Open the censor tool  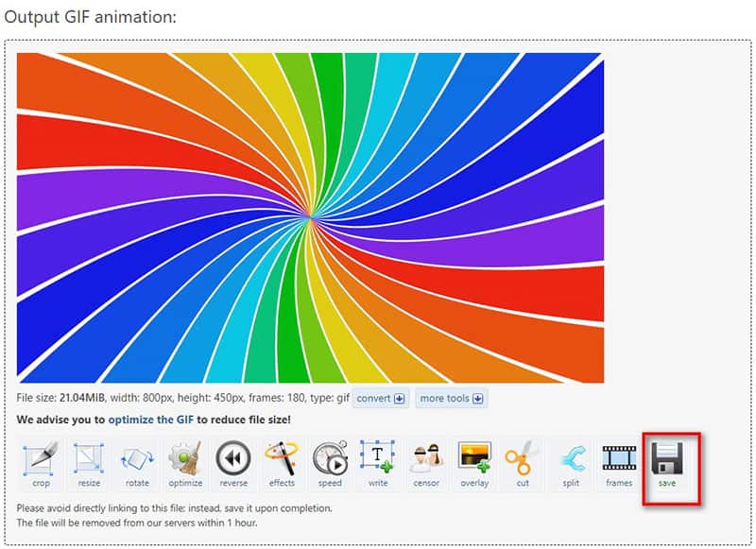click(x=426, y=464)
